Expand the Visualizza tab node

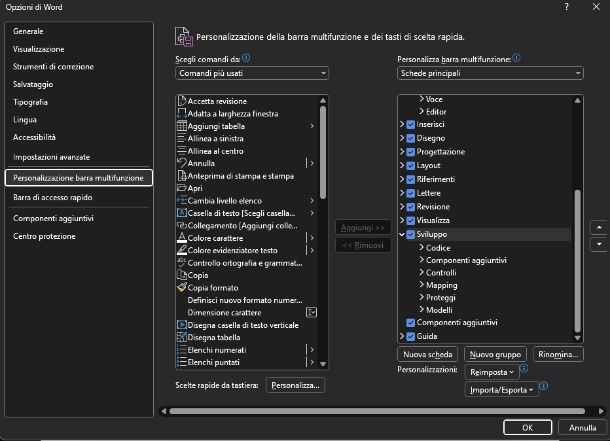tap(402, 220)
